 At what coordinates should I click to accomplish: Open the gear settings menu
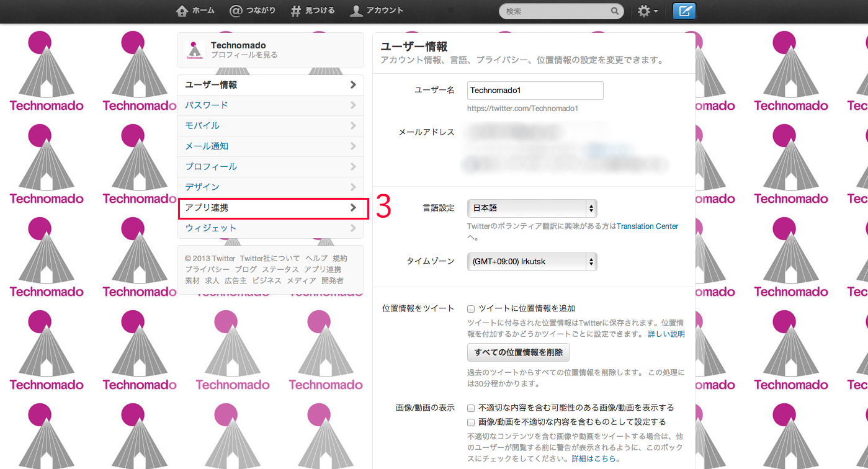(648, 11)
